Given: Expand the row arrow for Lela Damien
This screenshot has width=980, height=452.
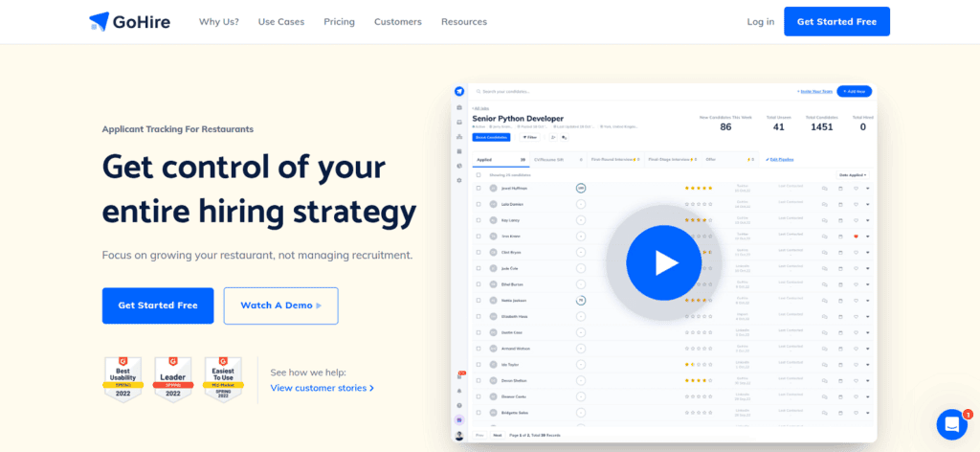Looking at the screenshot, I should (x=867, y=204).
